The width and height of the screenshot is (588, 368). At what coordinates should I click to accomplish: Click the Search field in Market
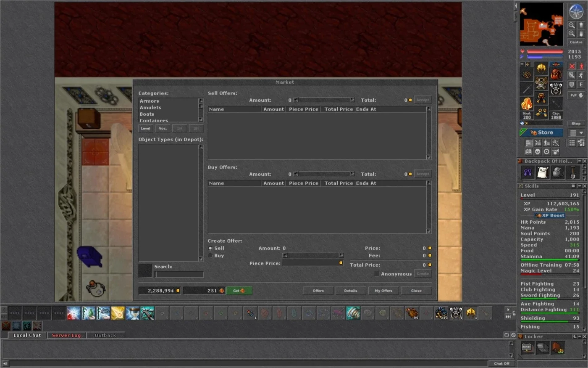click(x=179, y=274)
